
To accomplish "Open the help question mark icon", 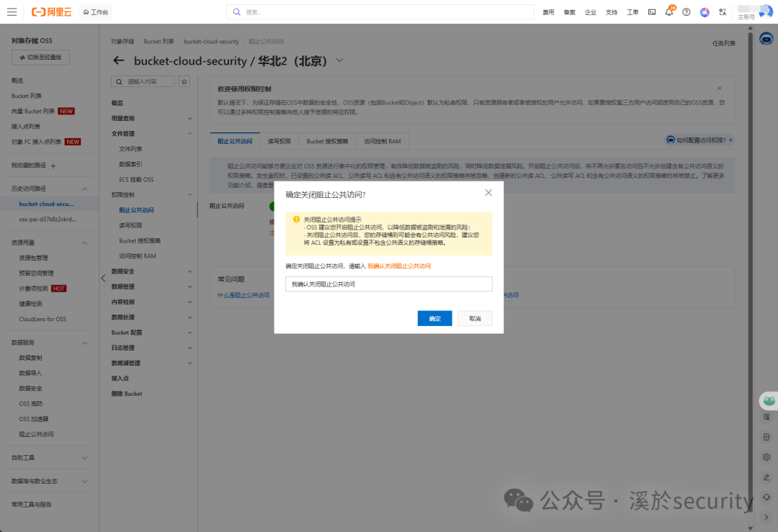I will [687, 12].
